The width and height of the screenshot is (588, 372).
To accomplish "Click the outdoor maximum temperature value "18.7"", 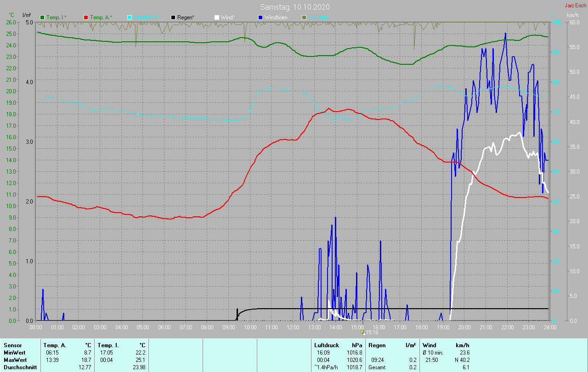I will tap(85, 360).
